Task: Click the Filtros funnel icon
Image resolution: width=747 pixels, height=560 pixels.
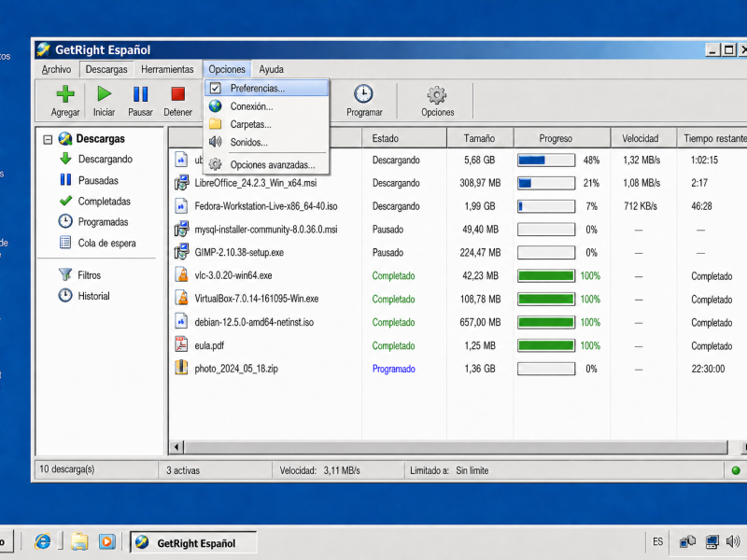Action: click(x=65, y=274)
